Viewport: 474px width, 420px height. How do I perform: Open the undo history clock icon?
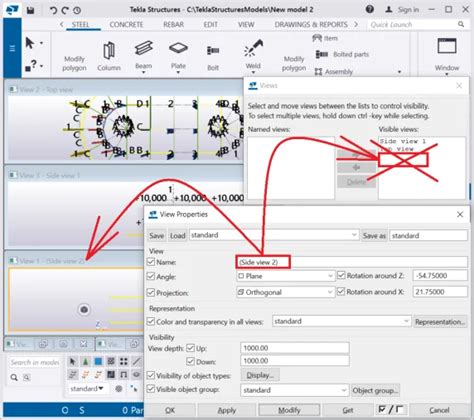(x=77, y=10)
